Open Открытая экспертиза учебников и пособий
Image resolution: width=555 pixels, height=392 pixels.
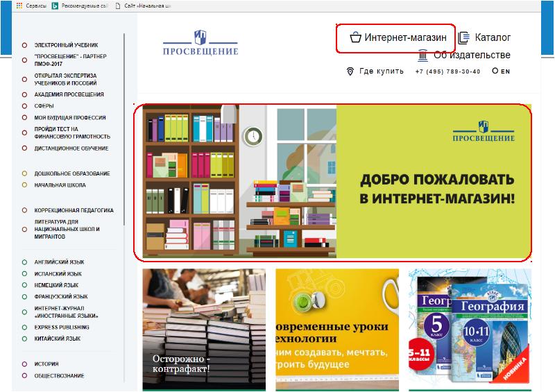tap(65, 79)
